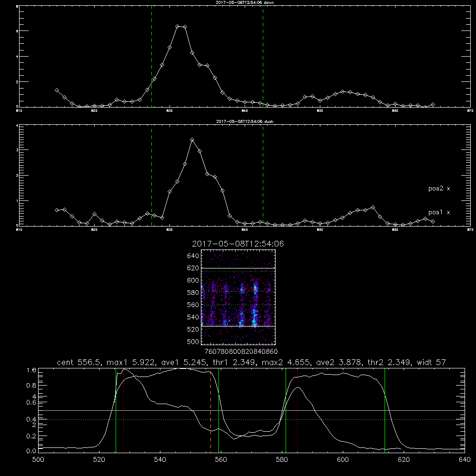Image resolution: width=476 pixels, height=476 pixels.
Task: Click the "760780800820840860" heatmap x-axis labels
Action: click(x=241, y=351)
